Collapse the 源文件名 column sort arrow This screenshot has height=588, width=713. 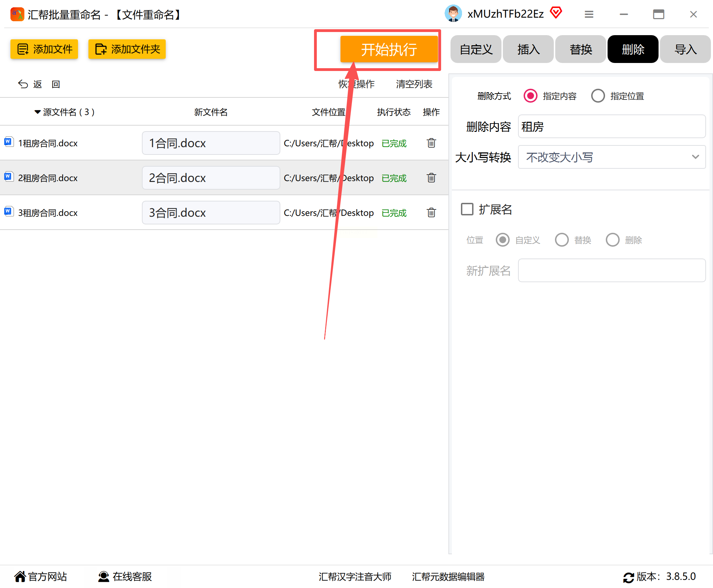(x=37, y=112)
